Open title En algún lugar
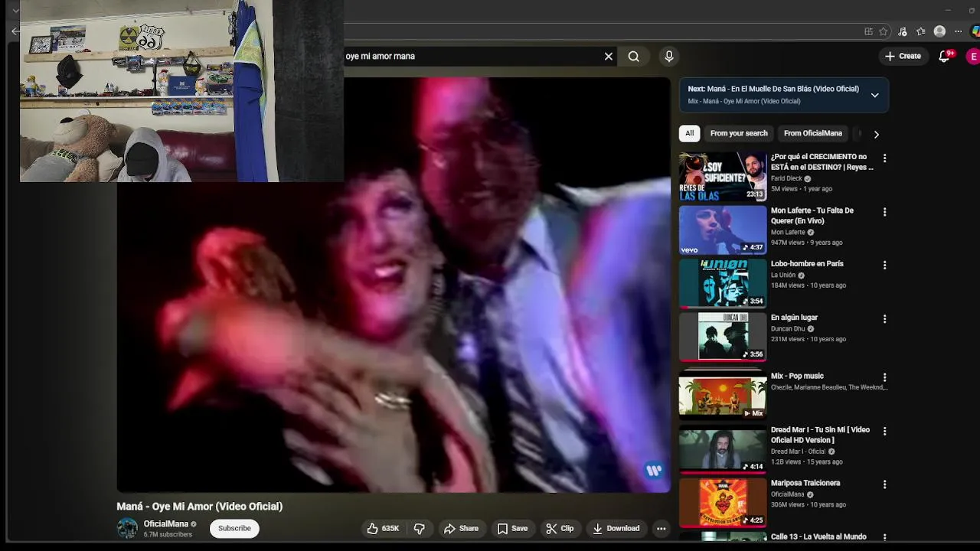This screenshot has width=980, height=551. coord(794,317)
